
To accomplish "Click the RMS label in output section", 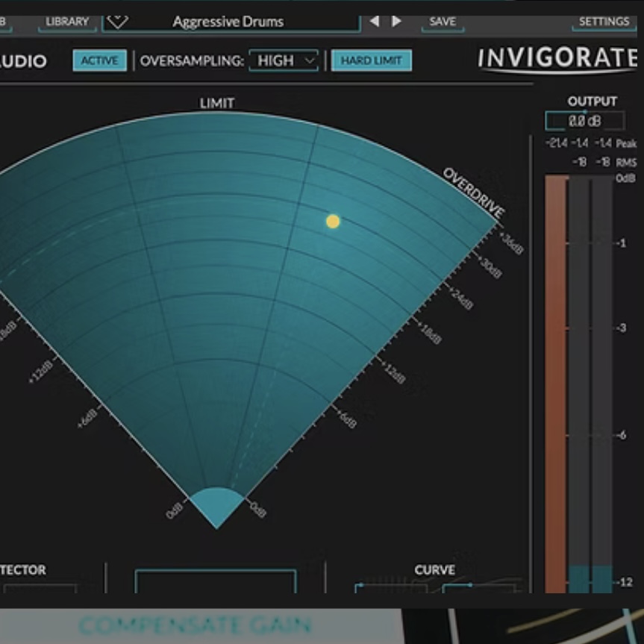I will point(626,163).
